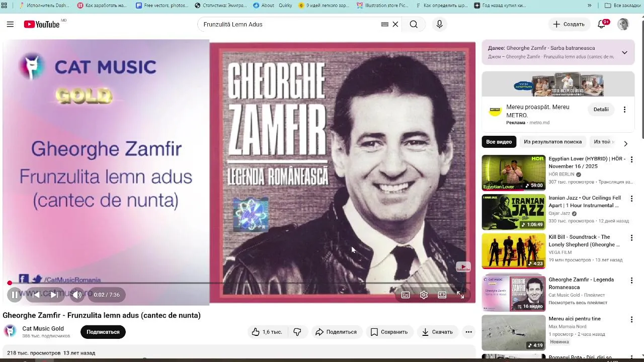Select Из результатов поиска chip
The height and width of the screenshot is (362, 644).
click(x=552, y=142)
